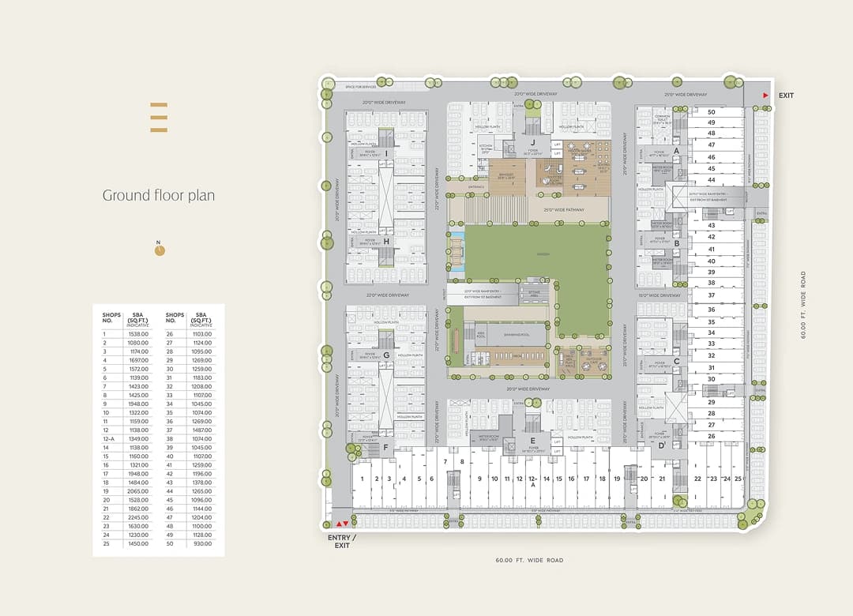Click table value 1862.00
The image size is (853, 616).
pyautogui.click(x=138, y=509)
